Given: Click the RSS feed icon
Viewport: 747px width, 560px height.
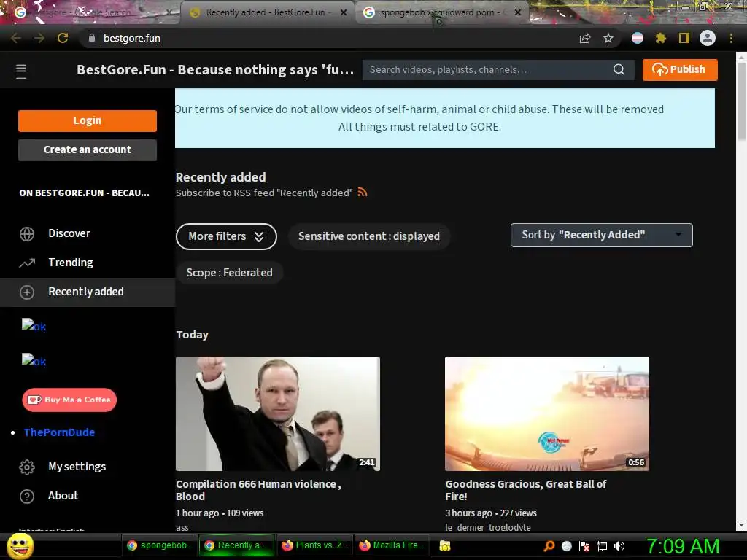Looking at the screenshot, I should [x=363, y=192].
